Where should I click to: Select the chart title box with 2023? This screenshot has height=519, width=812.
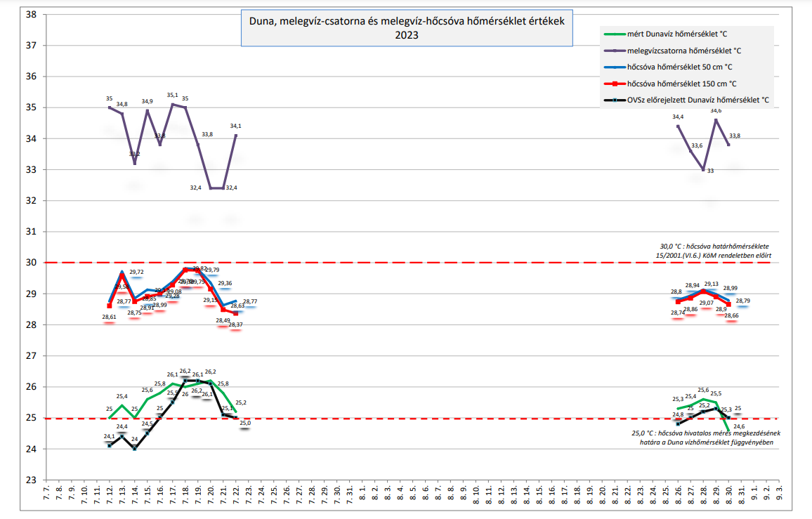[406, 29]
